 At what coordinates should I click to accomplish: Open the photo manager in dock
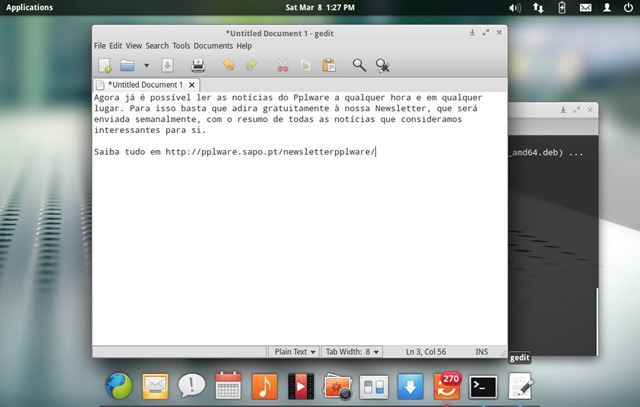click(x=338, y=387)
